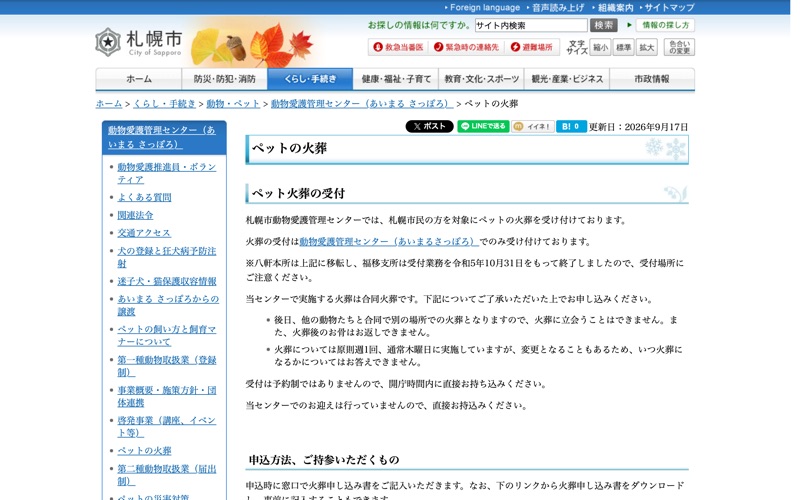Open 情報の探し方 help link
Viewport: 800px width, 500px height.
(x=665, y=25)
